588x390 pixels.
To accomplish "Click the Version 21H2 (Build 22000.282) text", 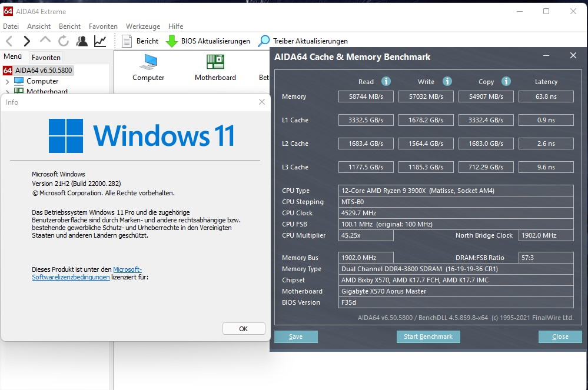I will click(x=76, y=184).
